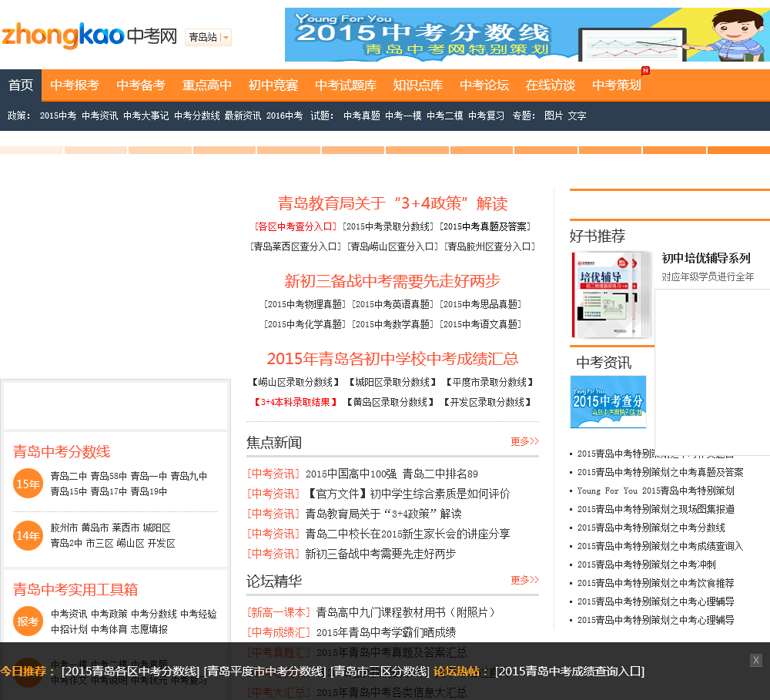This screenshot has height=700, width=770.
Task: Go to the 首页 tab
Action: (x=21, y=85)
